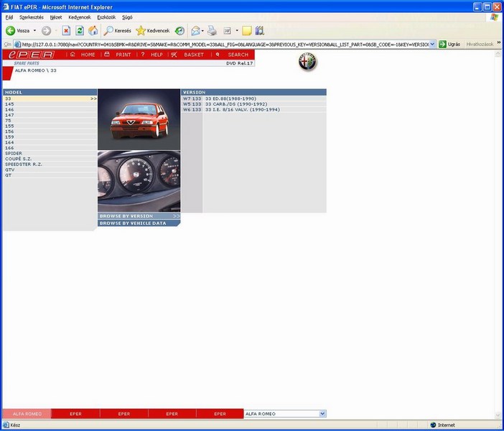Click the Edit with Word icon
This screenshot has height=431, width=504.
coord(228,31)
